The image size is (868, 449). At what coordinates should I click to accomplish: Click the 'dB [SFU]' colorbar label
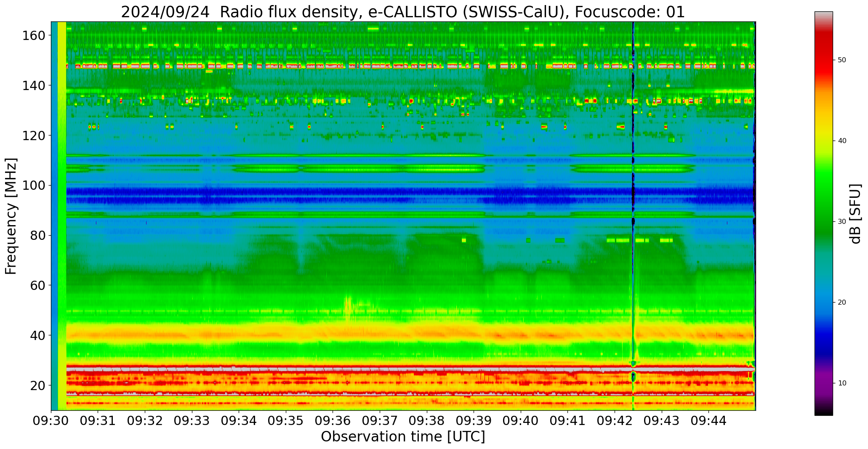click(x=856, y=214)
